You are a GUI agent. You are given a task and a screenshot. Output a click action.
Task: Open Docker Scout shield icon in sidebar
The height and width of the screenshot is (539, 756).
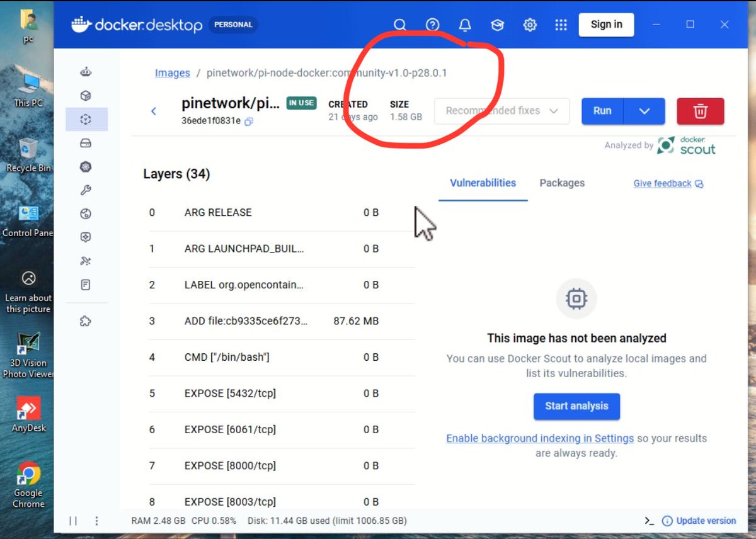point(86,237)
